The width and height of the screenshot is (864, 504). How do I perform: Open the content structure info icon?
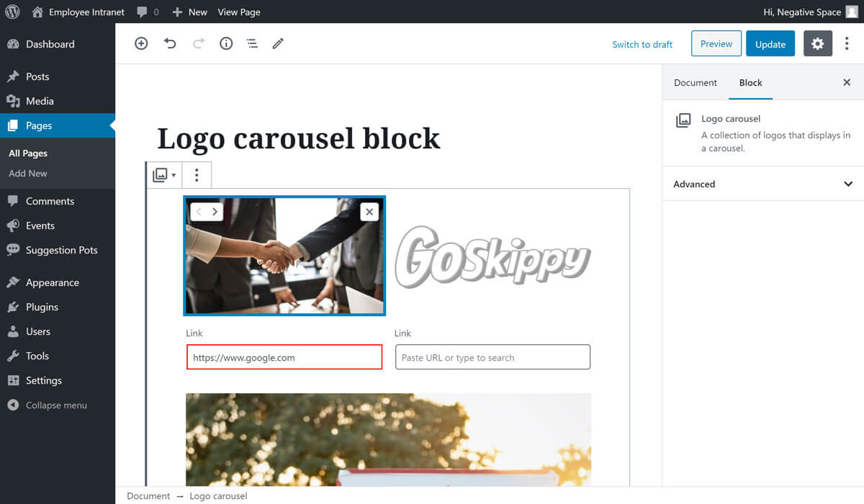(x=226, y=44)
